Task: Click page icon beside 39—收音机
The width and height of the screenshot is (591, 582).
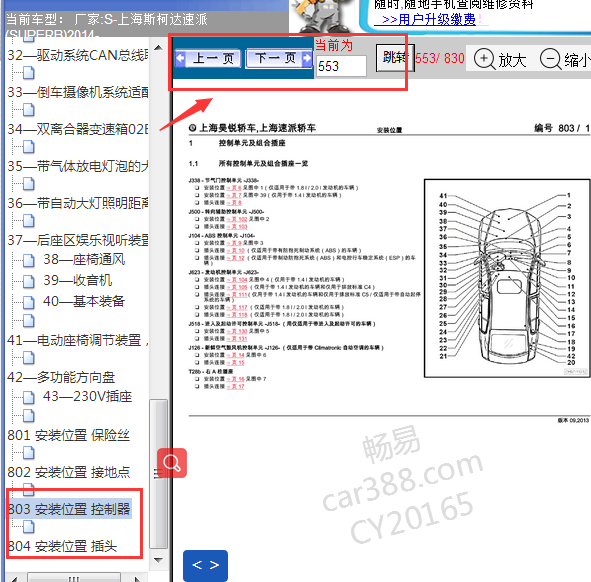Action: pos(29,281)
